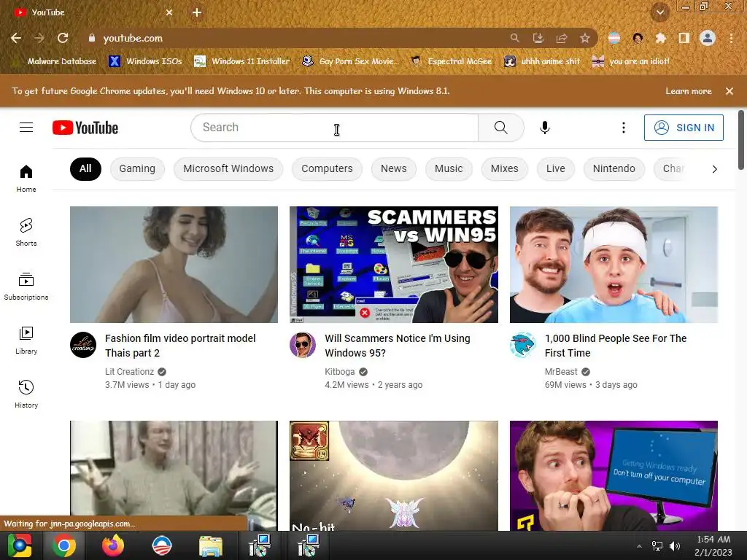Open History in sidebar
747x560 pixels.
[26, 394]
